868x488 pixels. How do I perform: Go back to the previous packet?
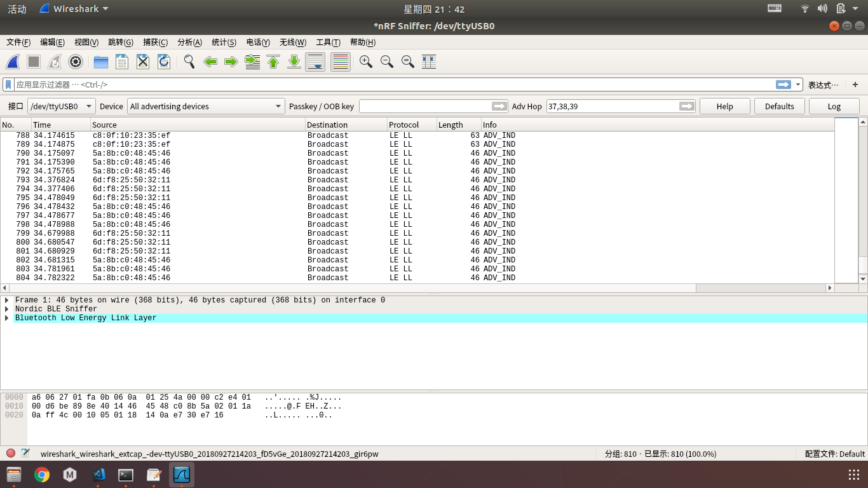pos(210,62)
